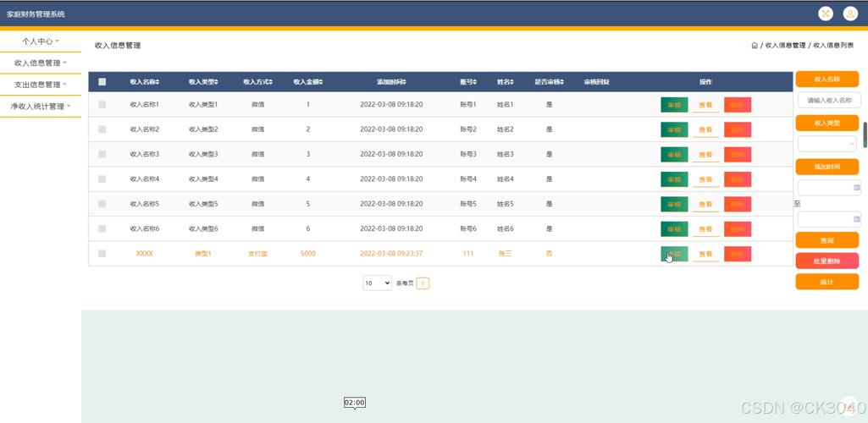
Task: Expand the 净收入统计管理 sidebar menu
Action: pyautogui.click(x=41, y=106)
